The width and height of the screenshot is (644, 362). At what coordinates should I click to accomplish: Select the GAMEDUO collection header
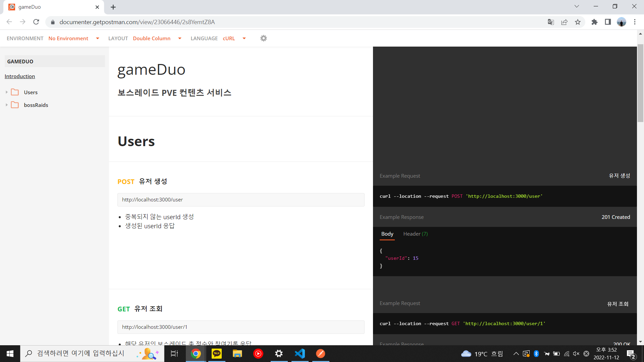click(x=55, y=61)
